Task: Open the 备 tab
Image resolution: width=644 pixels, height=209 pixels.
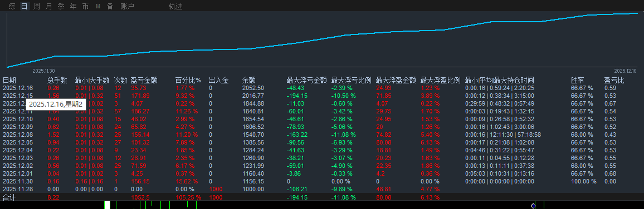Action: 110,6
